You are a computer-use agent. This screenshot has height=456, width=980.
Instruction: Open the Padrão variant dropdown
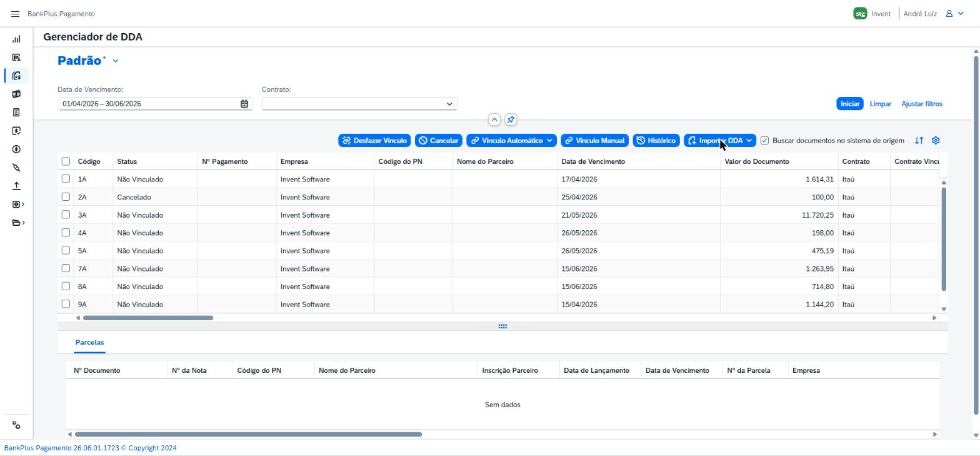pos(116,61)
